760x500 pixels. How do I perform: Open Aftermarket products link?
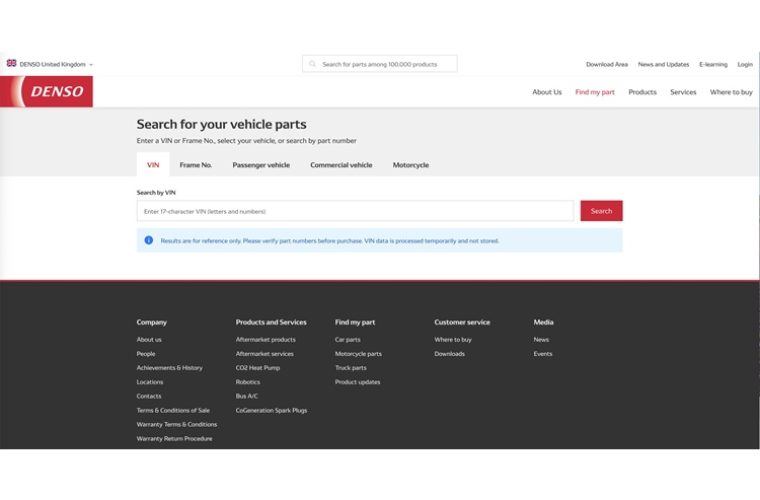coord(266,340)
